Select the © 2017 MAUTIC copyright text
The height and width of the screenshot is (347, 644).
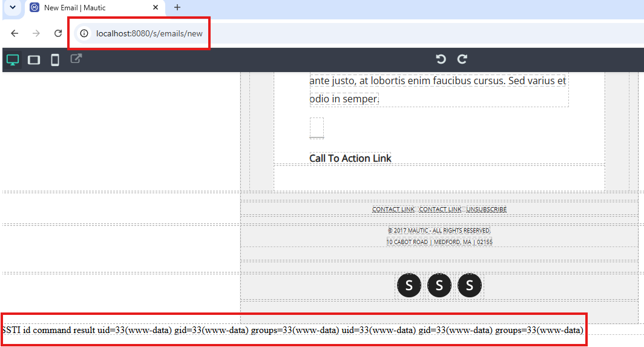coord(439,231)
